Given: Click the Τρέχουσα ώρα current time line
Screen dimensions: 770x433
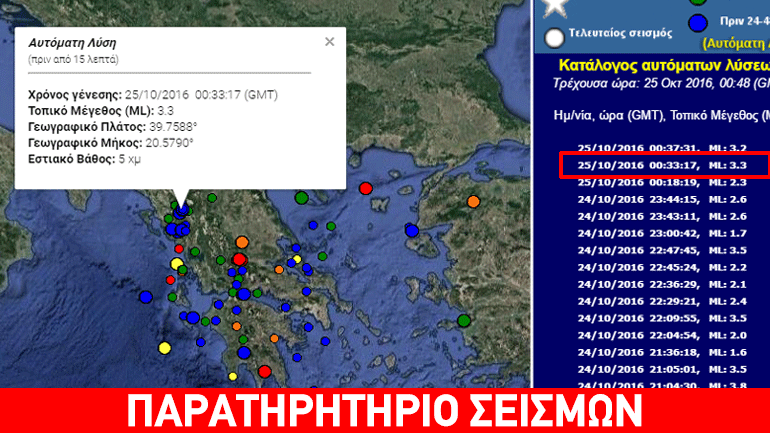Looking at the screenshot, I should 661,83.
